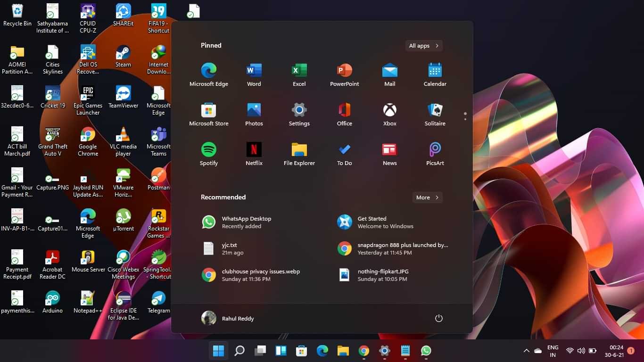Image resolution: width=644 pixels, height=362 pixels.
Task: Open Excel in the Start menu
Action: pyautogui.click(x=299, y=75)
